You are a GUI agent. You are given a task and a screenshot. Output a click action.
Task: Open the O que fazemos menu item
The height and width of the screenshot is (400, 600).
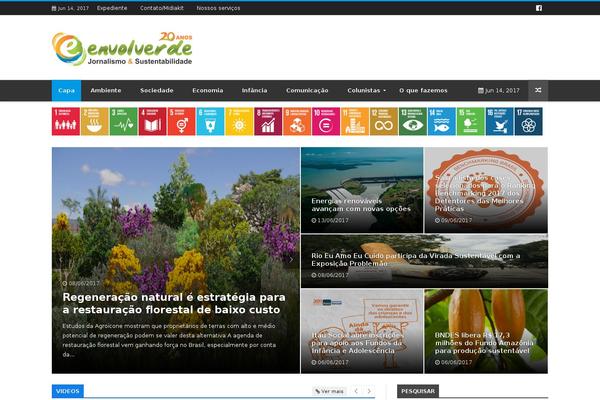pyautogui.click(x=423, y=91)
